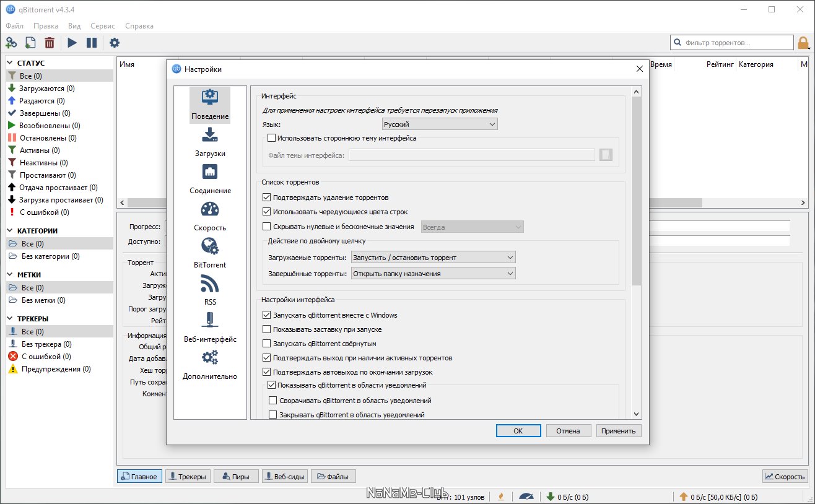Open the Загрузки settings section icon
Viewport: 815px width, 504px height.
(209, 135)
